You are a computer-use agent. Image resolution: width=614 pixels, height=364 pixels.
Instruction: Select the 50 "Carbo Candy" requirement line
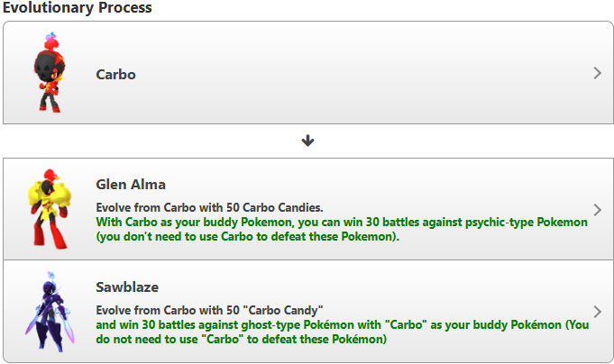click(x=209, y=310)
